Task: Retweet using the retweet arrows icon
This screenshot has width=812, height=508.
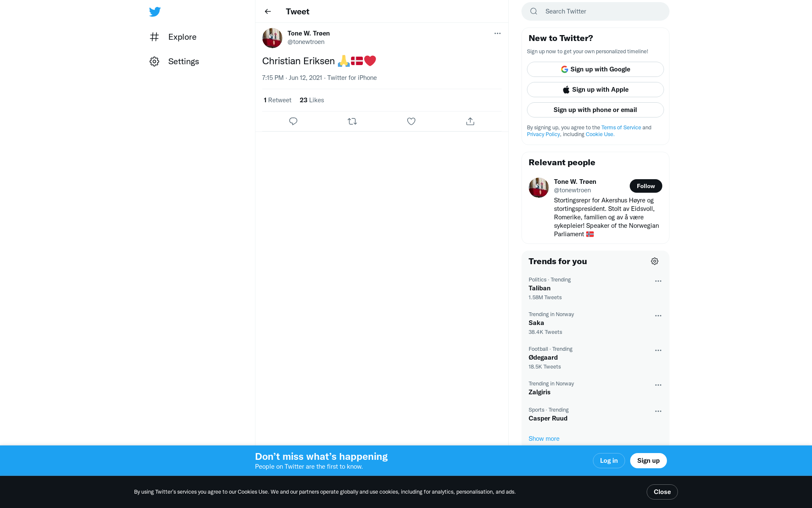Action: coord(352,121)
